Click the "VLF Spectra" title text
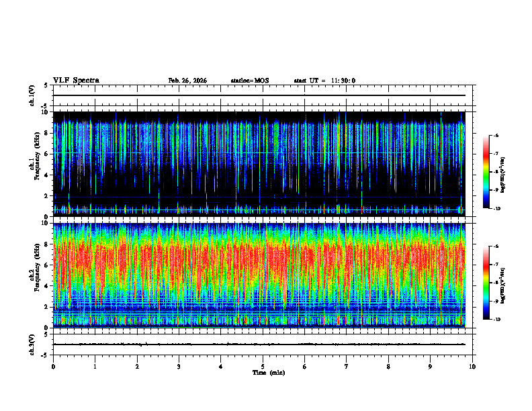 [x=76, y=81]
